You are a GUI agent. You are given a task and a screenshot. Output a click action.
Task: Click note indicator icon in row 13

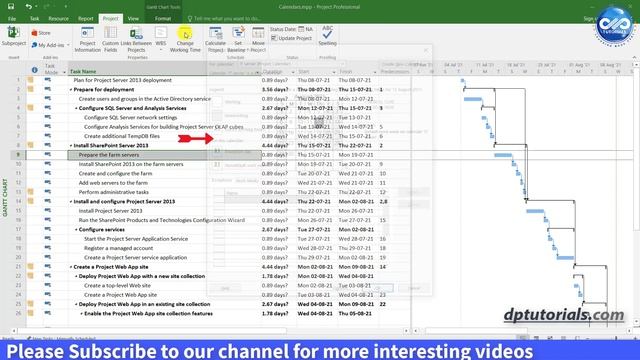[31, 192]
